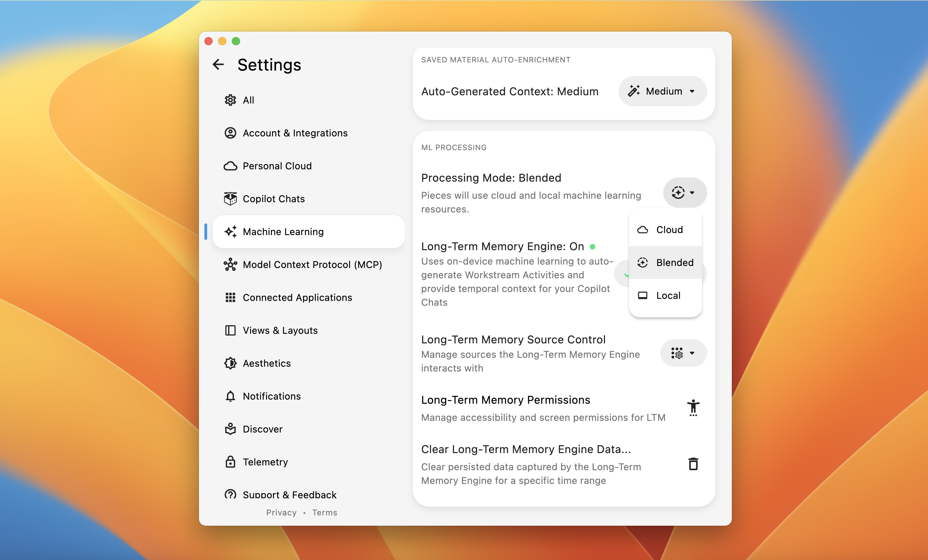928x560 pixels.
Task: Click 'Clear Long-Term Memory Engine Data...' text
Action: click(526, 449)
